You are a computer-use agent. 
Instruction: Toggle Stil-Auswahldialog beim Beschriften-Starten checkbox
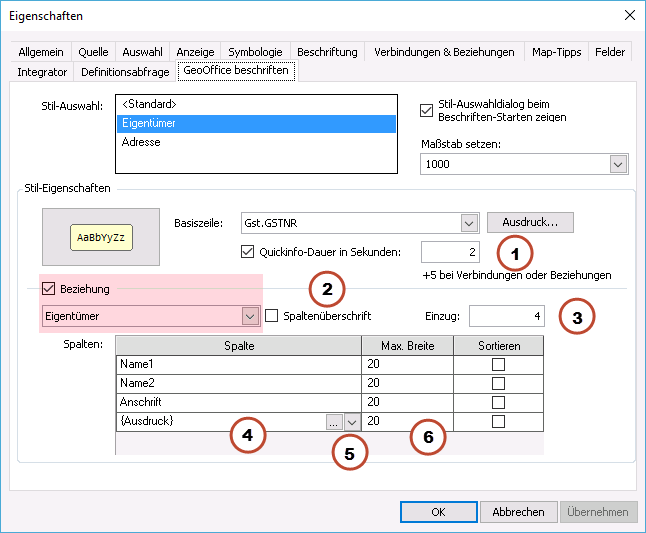(428, 104)
